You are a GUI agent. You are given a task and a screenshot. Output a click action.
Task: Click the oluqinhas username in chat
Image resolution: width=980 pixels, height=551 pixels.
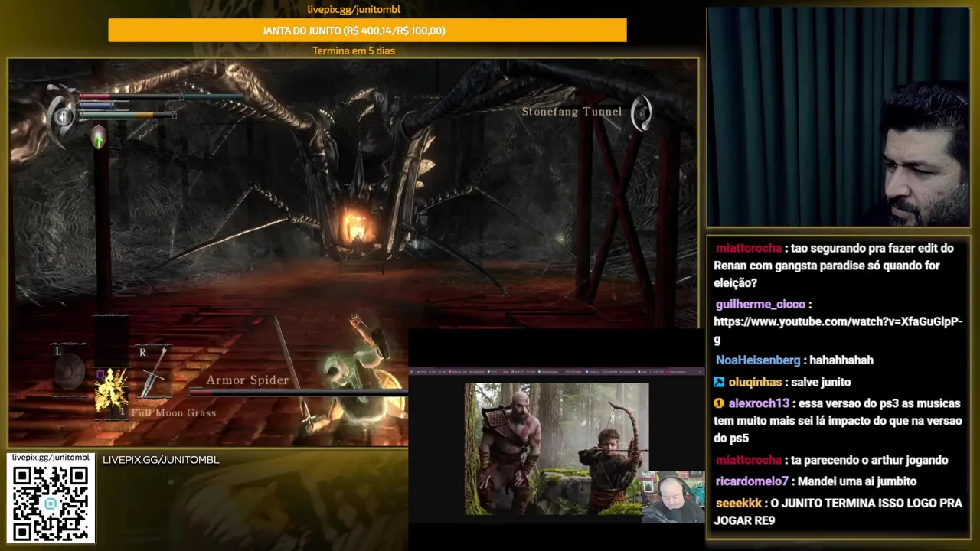(x=755, y=382)
